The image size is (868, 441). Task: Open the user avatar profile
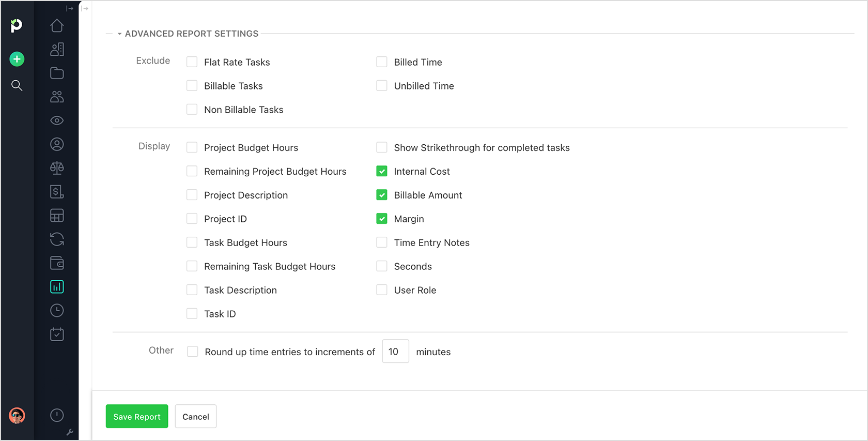point(17,415)
